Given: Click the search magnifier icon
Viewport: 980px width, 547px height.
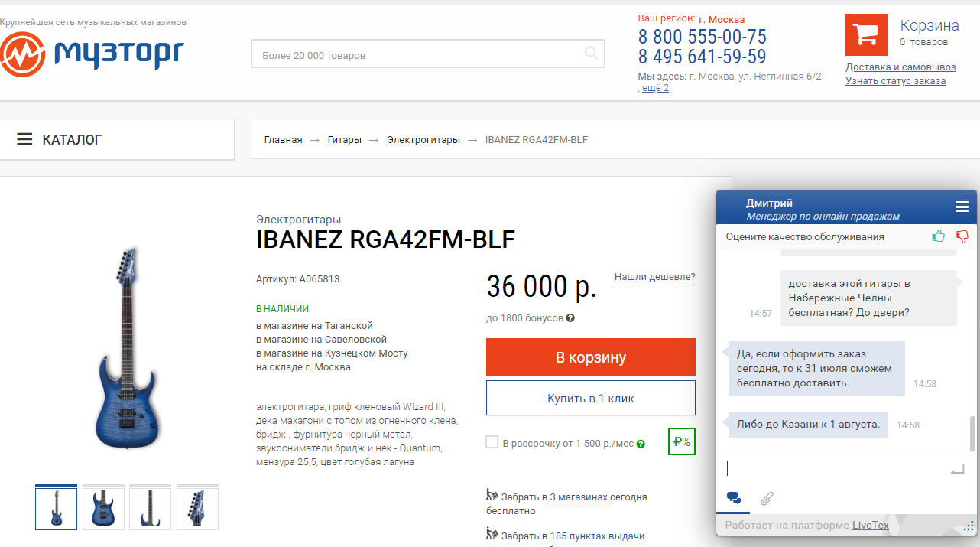Looking at the screenshot, I should [592, 54].
